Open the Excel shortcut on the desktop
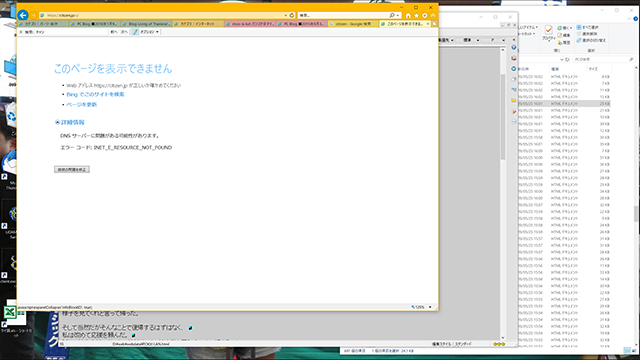This screenshot has width=640, height=360. (10, 313)
